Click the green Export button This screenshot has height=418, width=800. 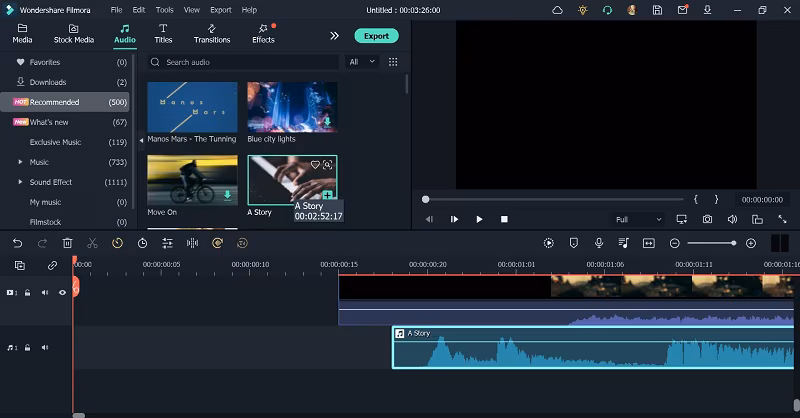point(376,36)
